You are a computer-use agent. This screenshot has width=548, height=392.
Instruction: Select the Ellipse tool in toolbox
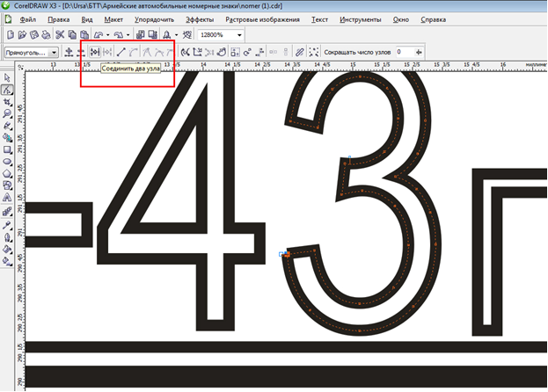7,162
